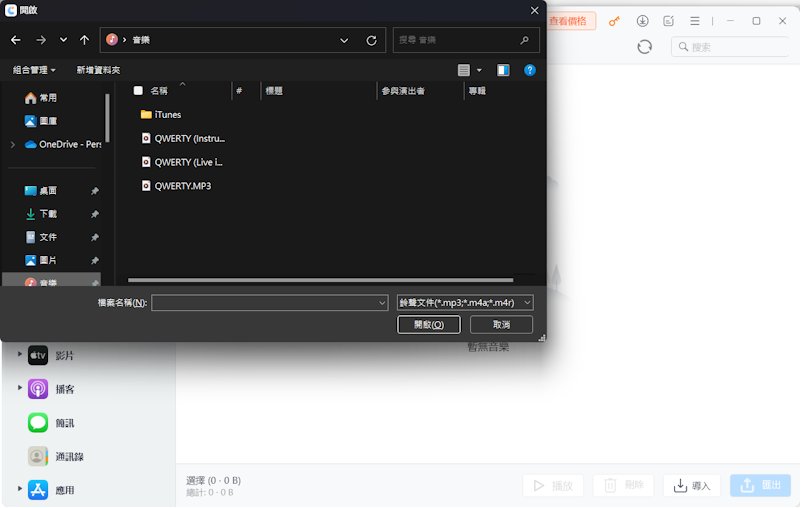Expand the address bar path dropdown
Image resolution: width=801 pixels, height=508 pixels.
click(x=344, y=40)
